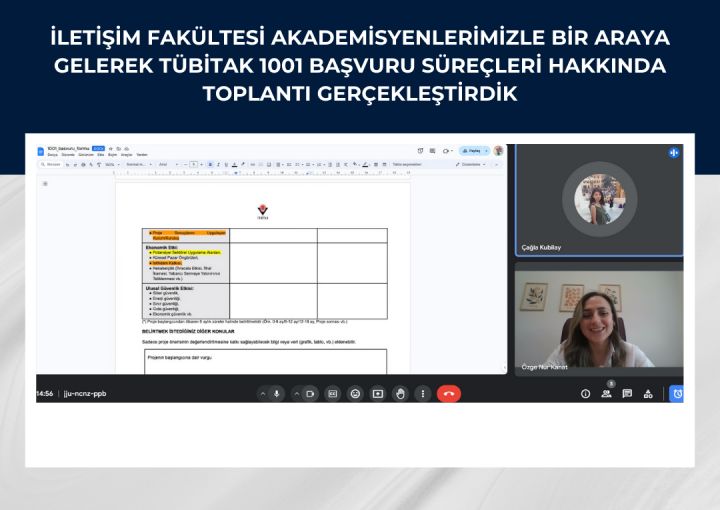The width and height of the screenshot is (720, 510).
Task: Open the Düzenleme mode dropdown
Action: click(468, 165)
